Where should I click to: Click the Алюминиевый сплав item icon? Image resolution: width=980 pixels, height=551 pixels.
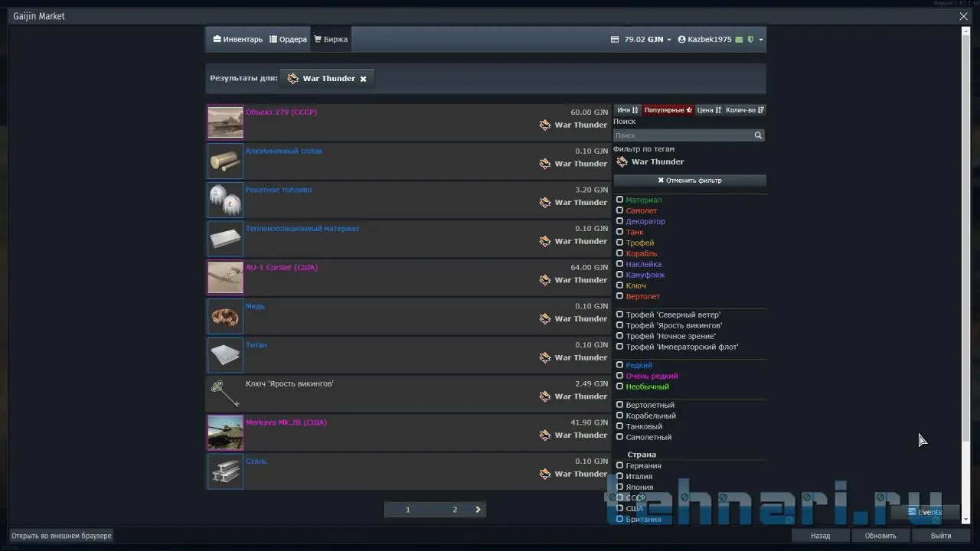[x=225, y=161]
